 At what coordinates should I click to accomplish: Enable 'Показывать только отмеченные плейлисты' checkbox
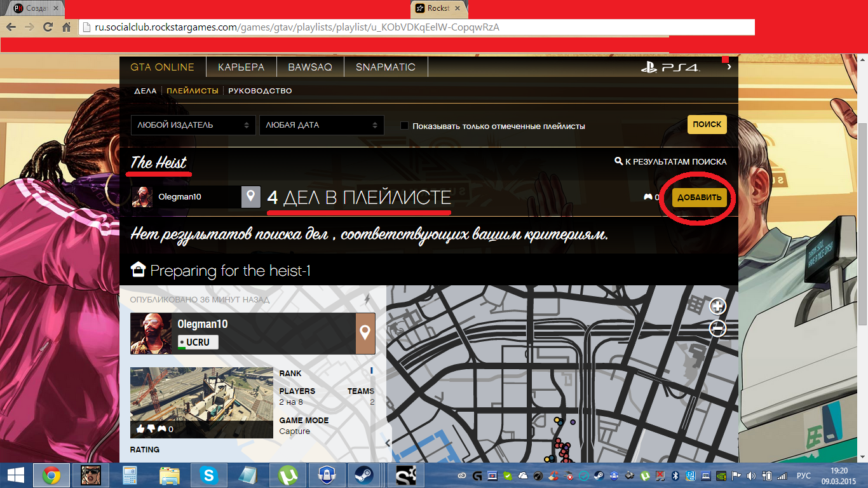point(404,125)
